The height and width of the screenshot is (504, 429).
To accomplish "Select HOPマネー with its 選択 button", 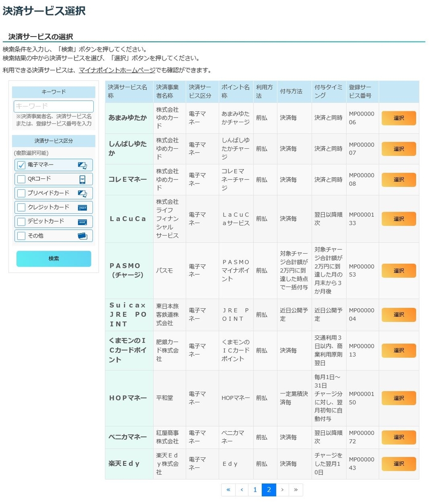I will click(399, 398).
